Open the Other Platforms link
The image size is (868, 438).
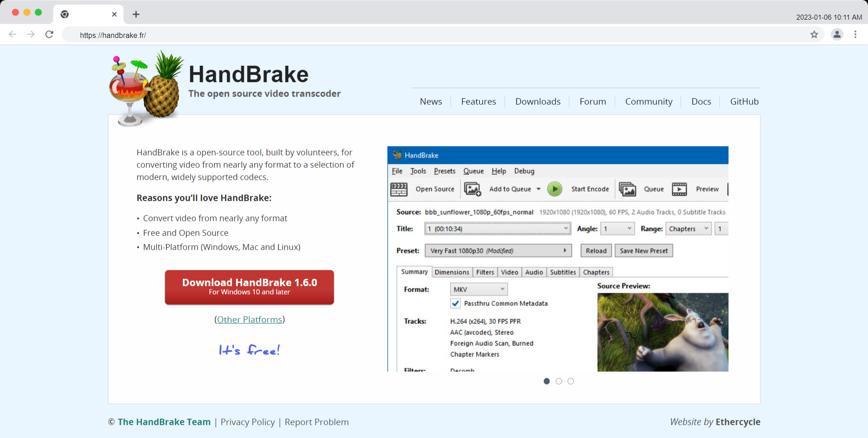click(249, 320)
